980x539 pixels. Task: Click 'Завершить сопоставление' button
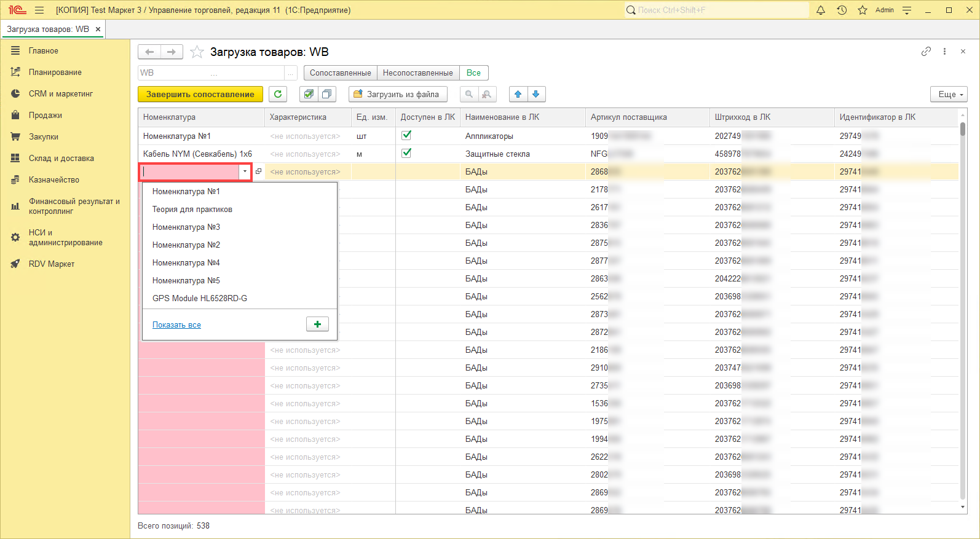pyautogui.click(x=200, y=94)
